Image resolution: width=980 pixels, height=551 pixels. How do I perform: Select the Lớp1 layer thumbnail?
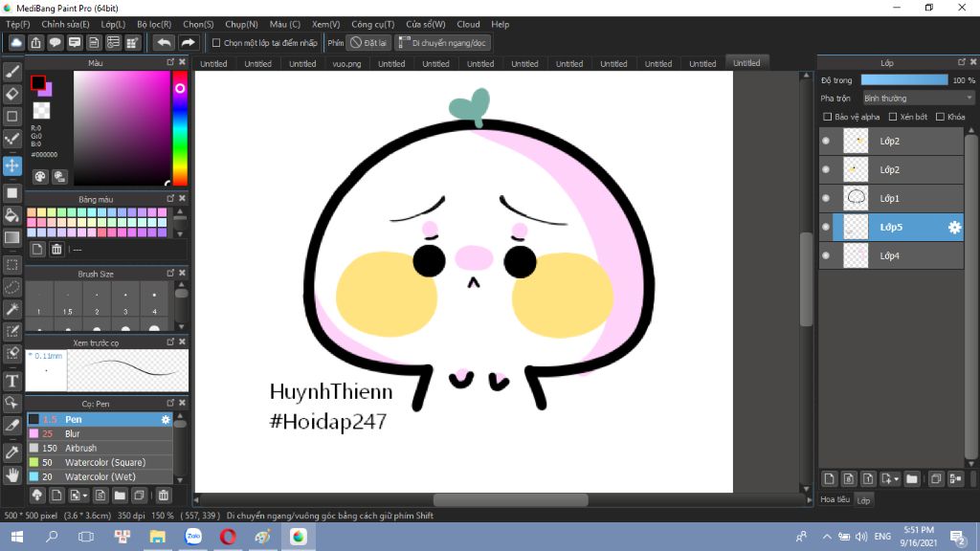[856, 199]
